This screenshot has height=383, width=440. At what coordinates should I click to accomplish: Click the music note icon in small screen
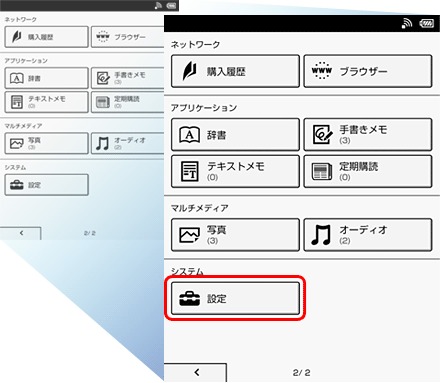click(x=102, y=143)
